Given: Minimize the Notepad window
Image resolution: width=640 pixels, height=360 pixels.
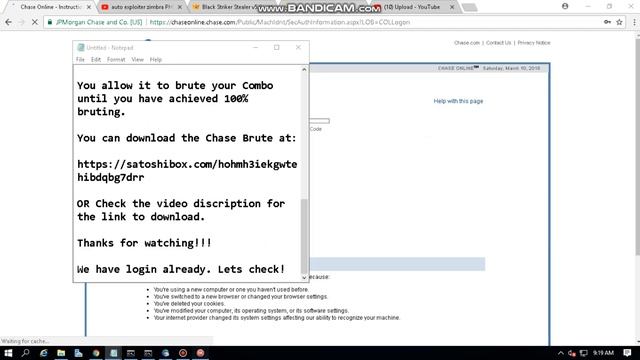Looking at the screenshot, I should [x=256, y=47].
